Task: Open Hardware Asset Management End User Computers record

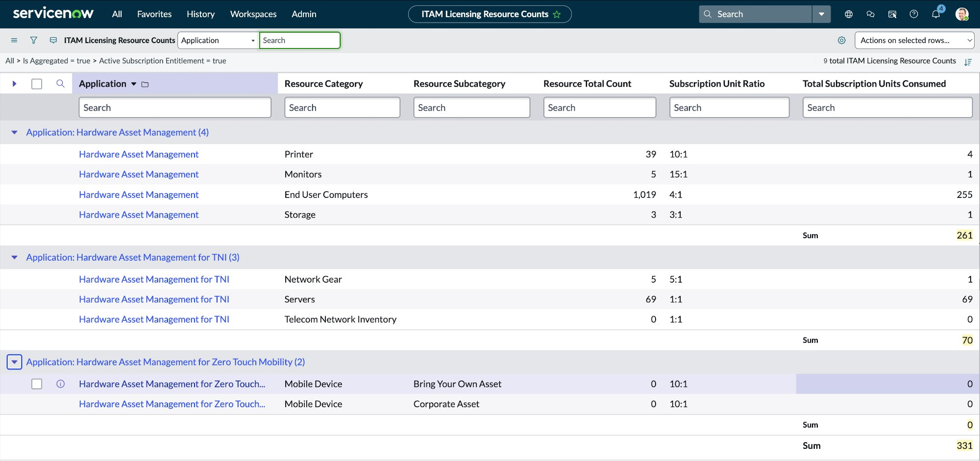Action: (139, 195)
